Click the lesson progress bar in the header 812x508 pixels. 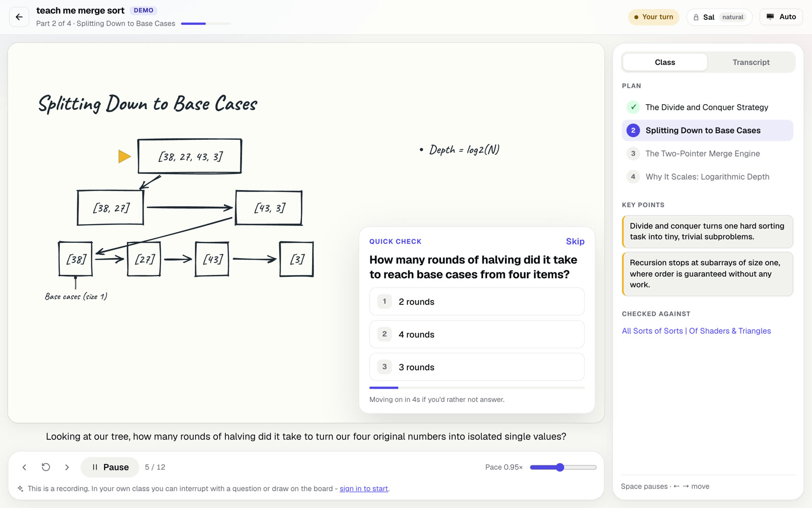click(x=206, y=24)
